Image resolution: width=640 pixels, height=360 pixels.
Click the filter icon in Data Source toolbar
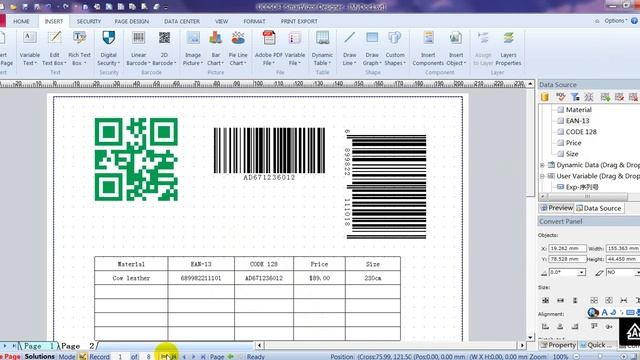tap(575, 97)
